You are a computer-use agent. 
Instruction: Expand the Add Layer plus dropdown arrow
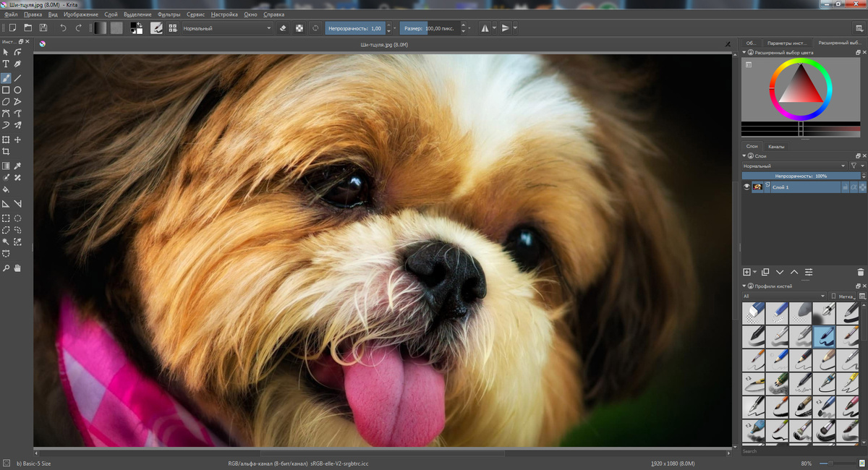(755, 273)
